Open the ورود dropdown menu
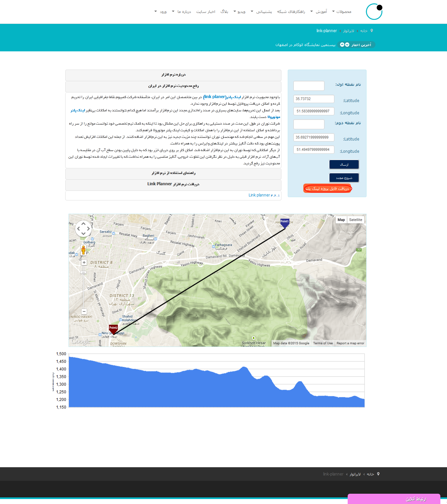The width and height of the screenshot is (447, 504). [161, 12]
